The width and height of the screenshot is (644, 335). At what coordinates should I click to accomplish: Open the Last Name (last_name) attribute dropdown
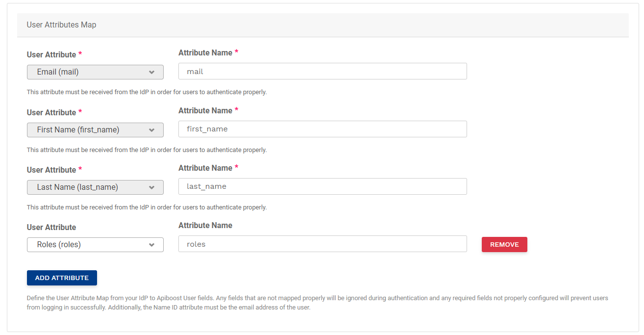pos(95,187)
